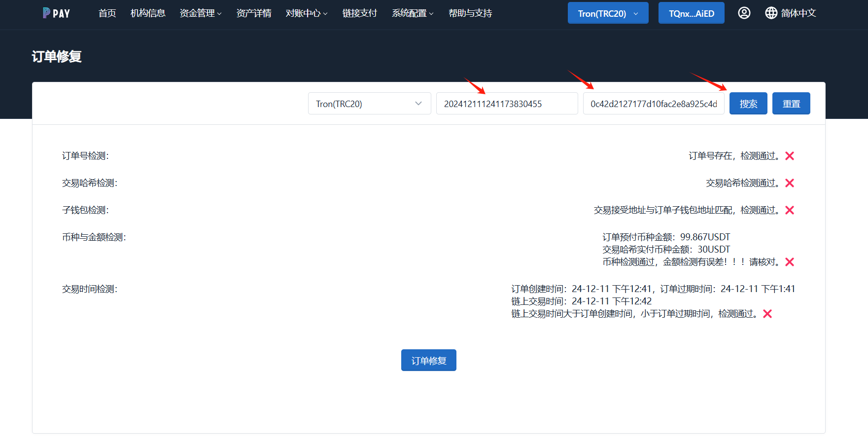Screen dimensions: 868x445
Task: Open the Tron(TRC20) network selector in header
Action: (608, 13)
